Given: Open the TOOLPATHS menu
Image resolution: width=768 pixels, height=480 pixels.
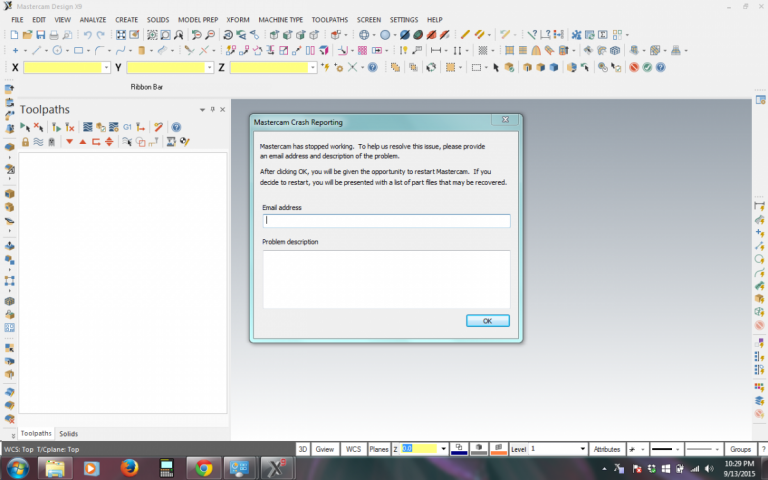Looking at the screenshot, I should (x=330, y=20).
